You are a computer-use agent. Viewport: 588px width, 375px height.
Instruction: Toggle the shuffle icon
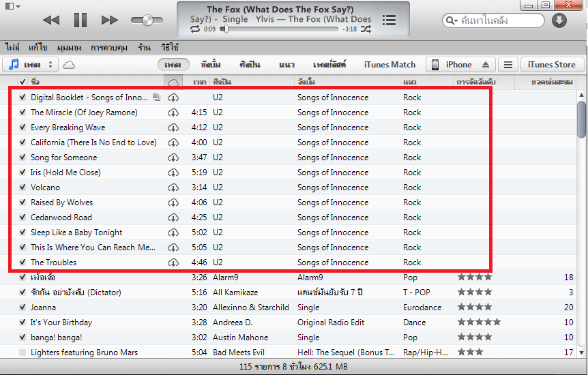pyautogui.click(x=366, y=29)
